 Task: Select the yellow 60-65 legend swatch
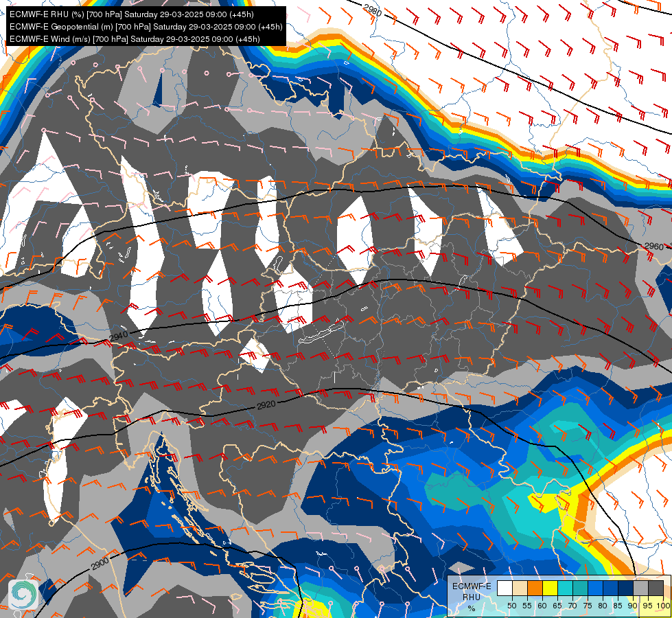(x=551, y=588)
